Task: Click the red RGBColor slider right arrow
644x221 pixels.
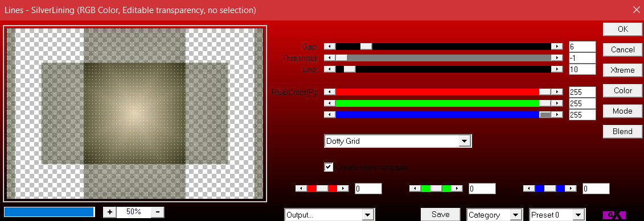Action: (556, 92)
